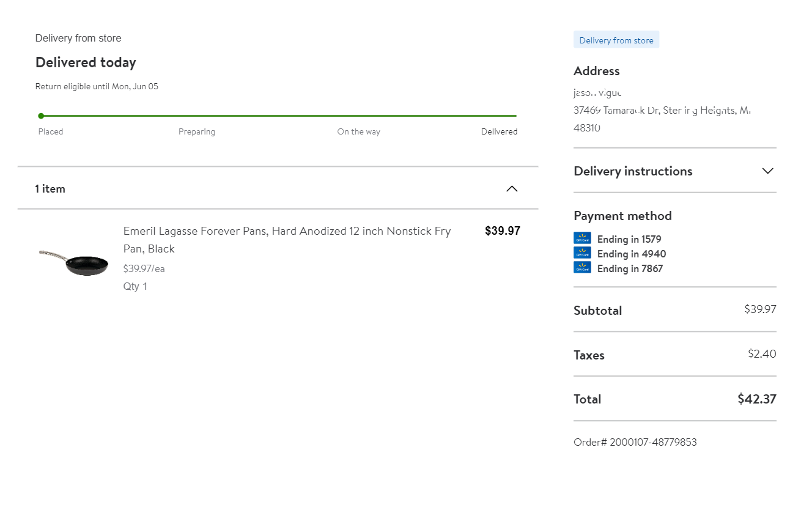Click the gift card icon ending in 1579
Image resolution: width=812 pixels, height=527 pixels.
point(582,238)
